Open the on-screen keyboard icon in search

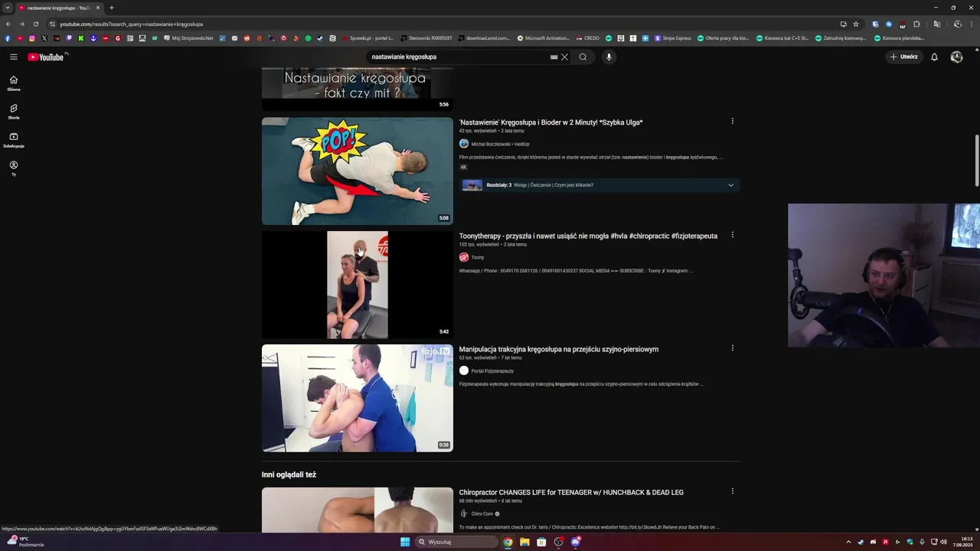554,57
